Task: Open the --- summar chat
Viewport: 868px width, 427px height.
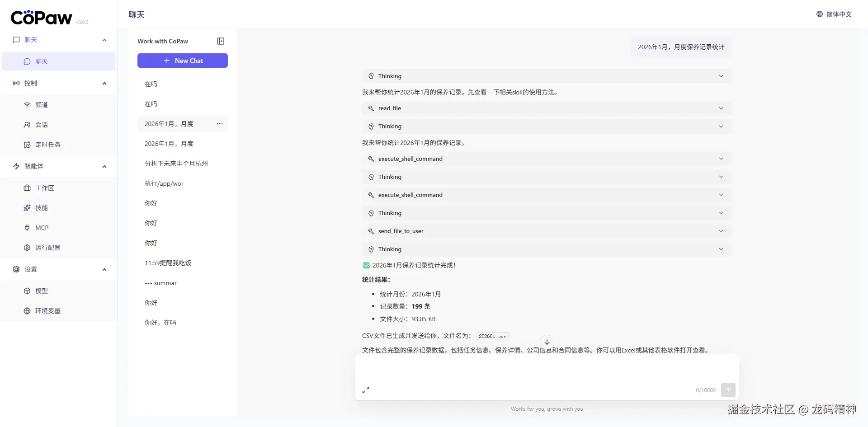Action: coord(183,283)
